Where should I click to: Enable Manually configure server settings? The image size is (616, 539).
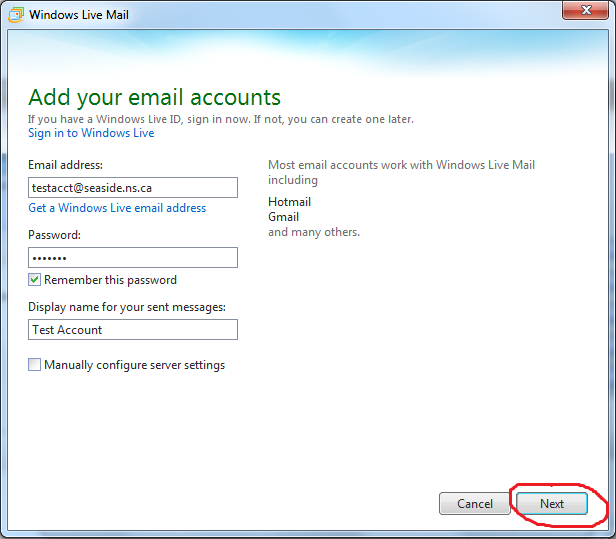pyautogui.click(x=34, y=365)
